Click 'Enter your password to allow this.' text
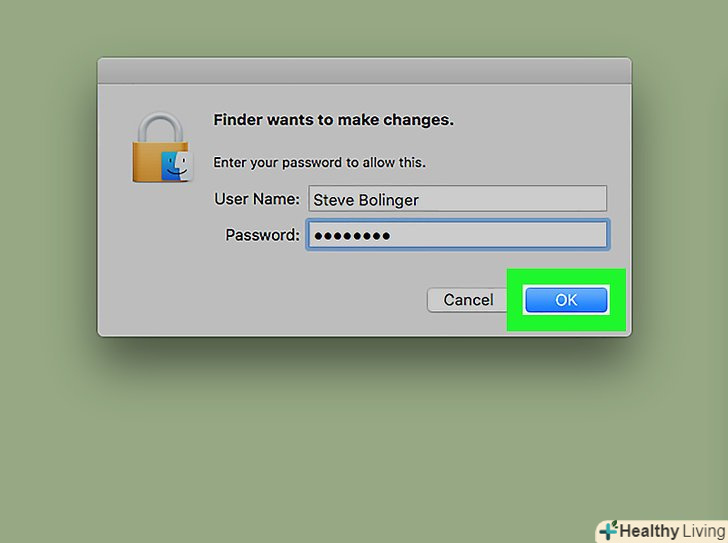This screenshot has height=543, width=728. (x=319, y=162)
